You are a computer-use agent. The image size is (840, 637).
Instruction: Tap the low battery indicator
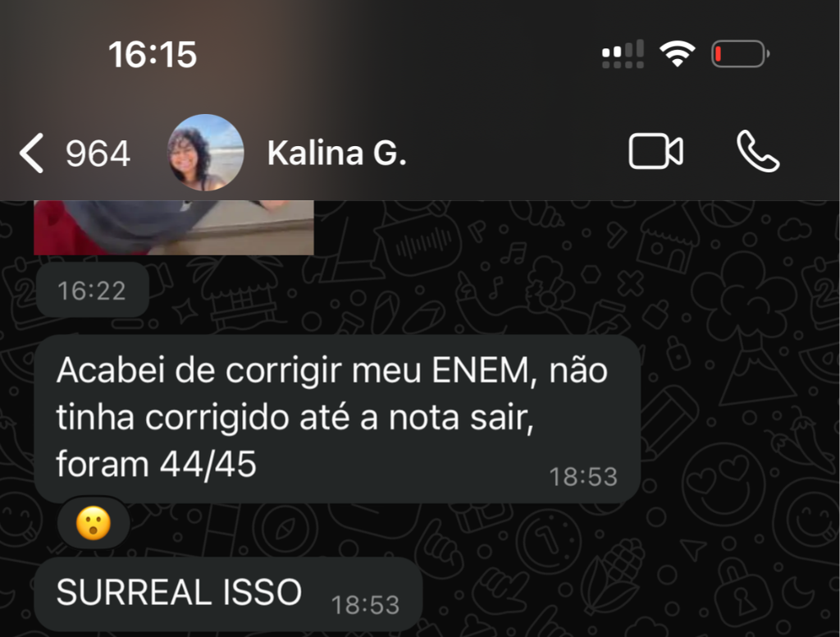pos(741,54)
